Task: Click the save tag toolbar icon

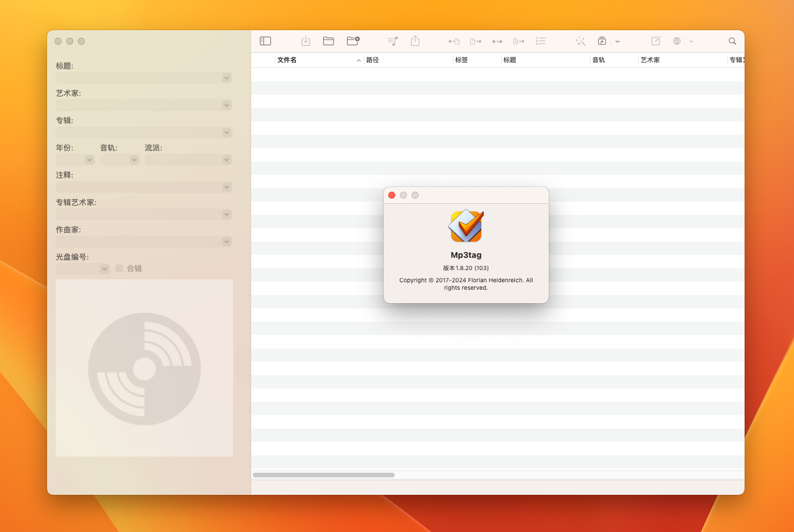Action: [x=306, y=41]
